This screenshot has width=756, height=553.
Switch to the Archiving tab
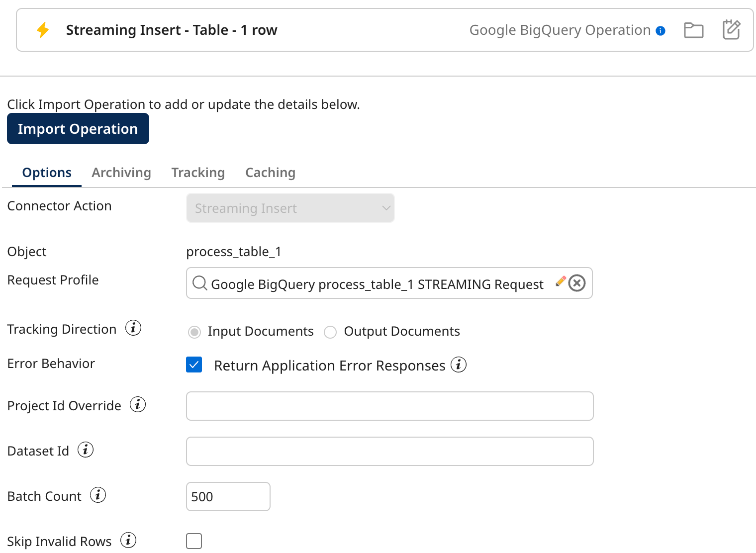pos(121,173)
